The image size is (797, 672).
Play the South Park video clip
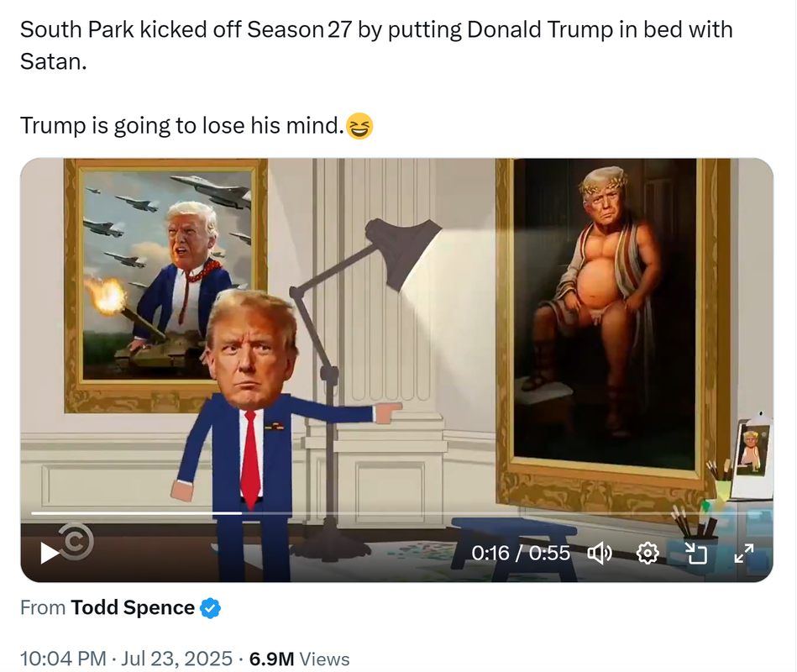coord(50,553)
